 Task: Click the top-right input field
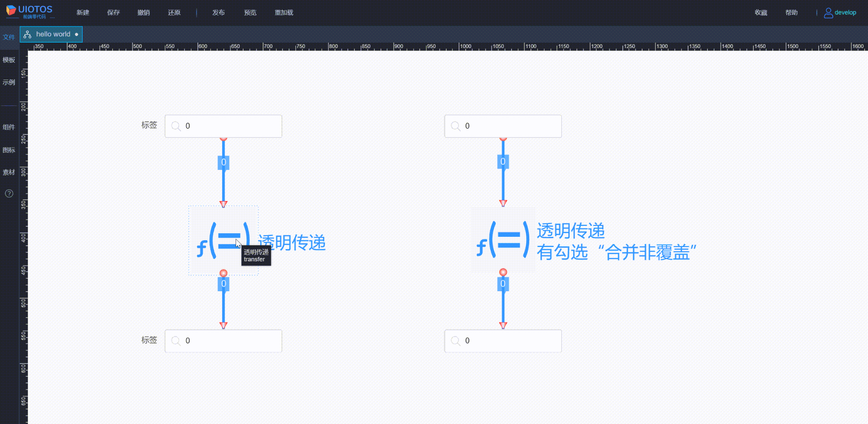click(503, 126)
